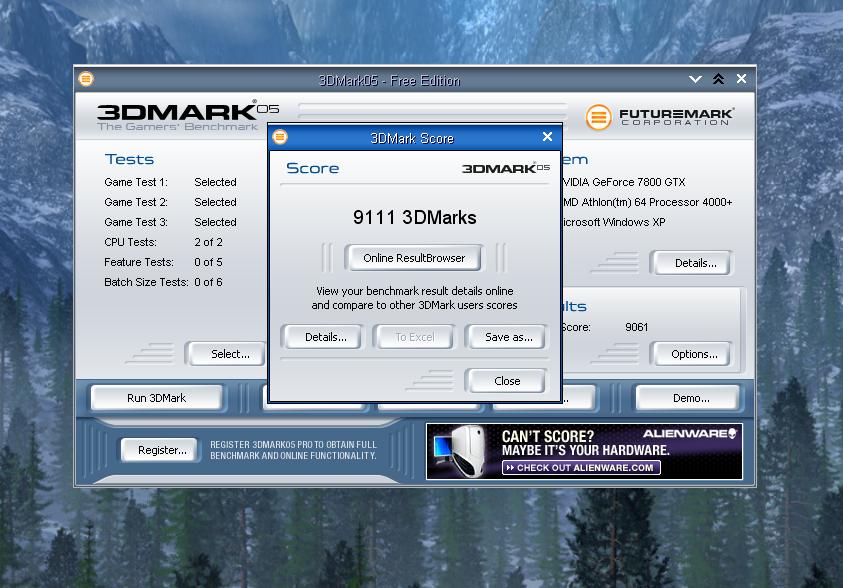The image size is (843, 588).
Task: Click the Close button in Score dialog
Action: click(507, 381)
